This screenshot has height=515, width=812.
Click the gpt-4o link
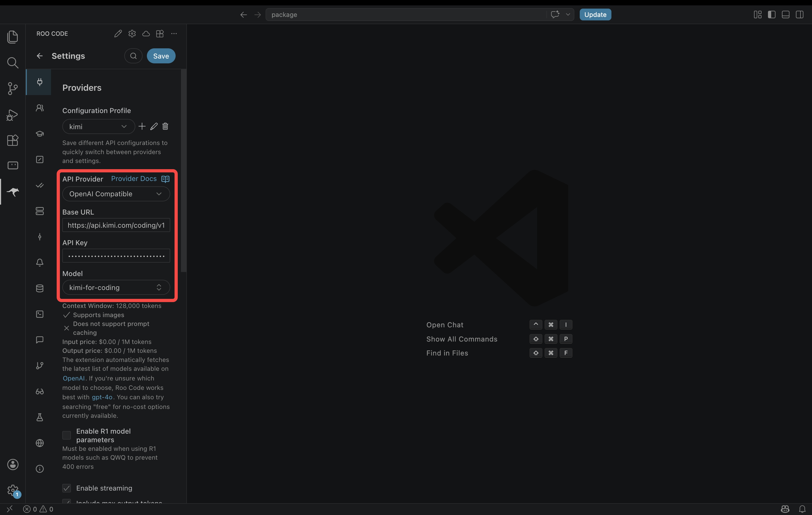pos(102,397)
